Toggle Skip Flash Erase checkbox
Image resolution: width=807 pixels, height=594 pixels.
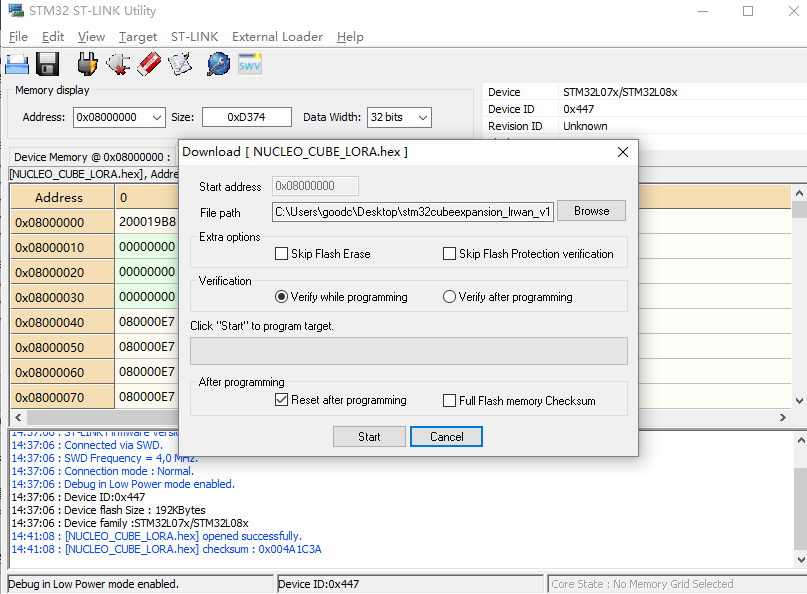click(282, 254)
